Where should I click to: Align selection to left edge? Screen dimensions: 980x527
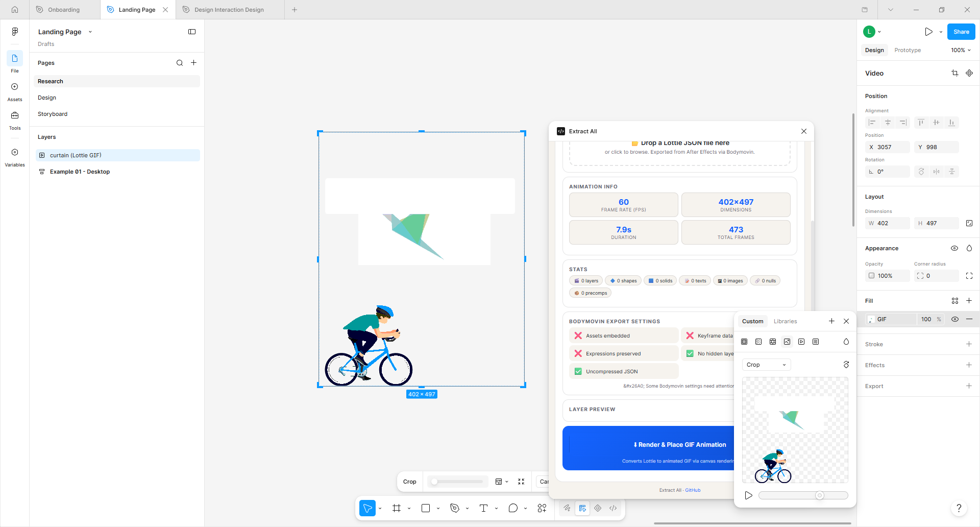coord(872,123)
